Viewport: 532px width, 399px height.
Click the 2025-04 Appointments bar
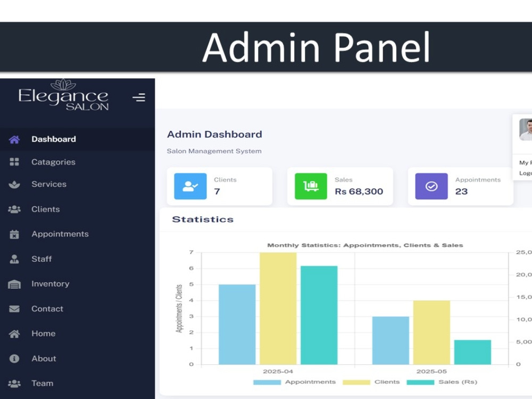pos(237,325)
